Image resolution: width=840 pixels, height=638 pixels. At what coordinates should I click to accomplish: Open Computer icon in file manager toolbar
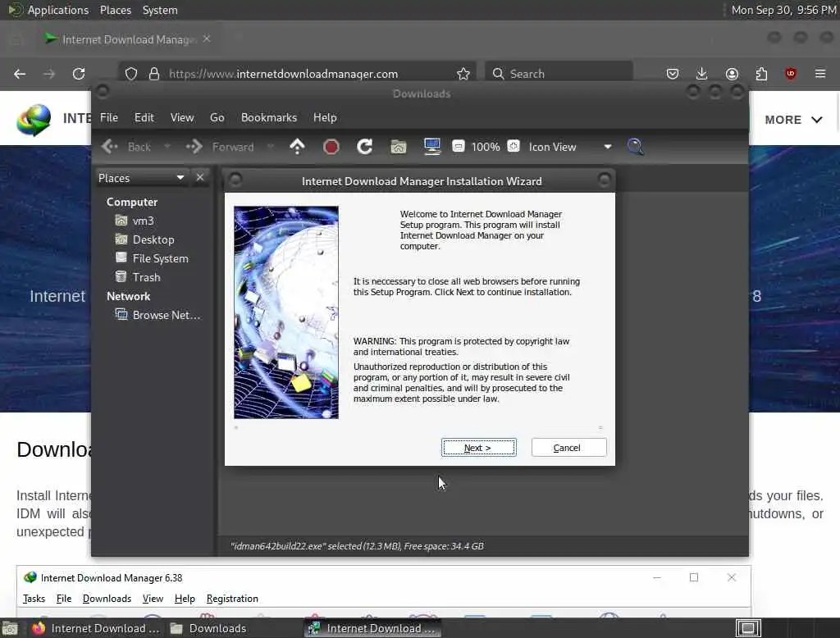click(x=431, y=146)
